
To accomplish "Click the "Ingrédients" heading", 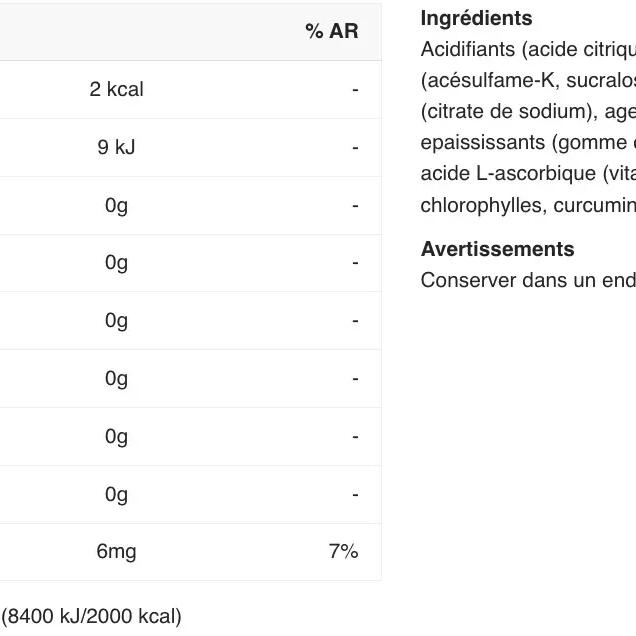I will [x=476, y=18].
